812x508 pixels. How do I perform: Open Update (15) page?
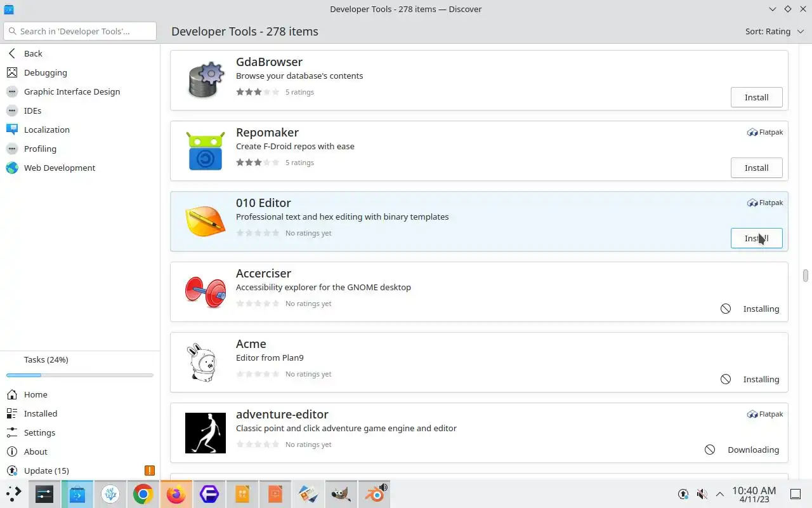click(x=80, y=471)
